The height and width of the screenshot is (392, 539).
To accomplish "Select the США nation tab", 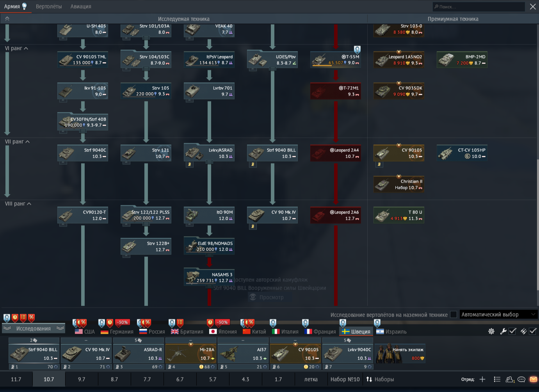I will [85, 332].
